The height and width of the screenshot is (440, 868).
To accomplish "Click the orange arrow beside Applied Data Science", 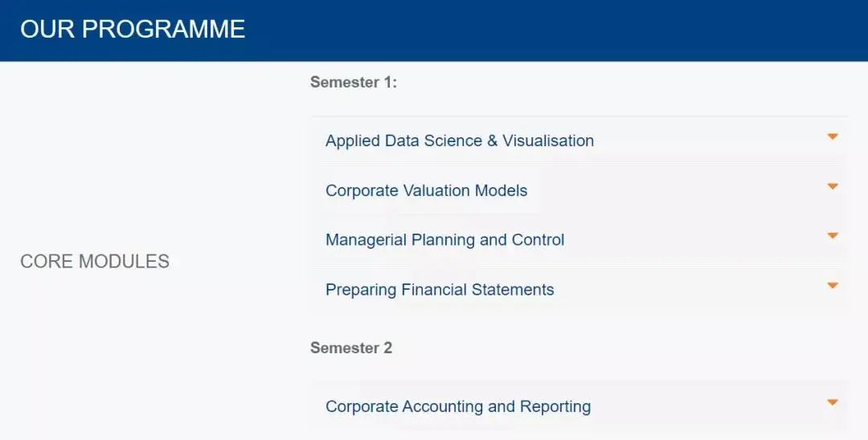I will [833, 137].
